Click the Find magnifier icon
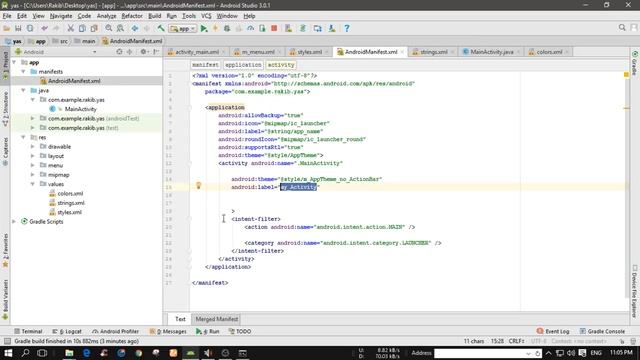 tap(109, 28)
